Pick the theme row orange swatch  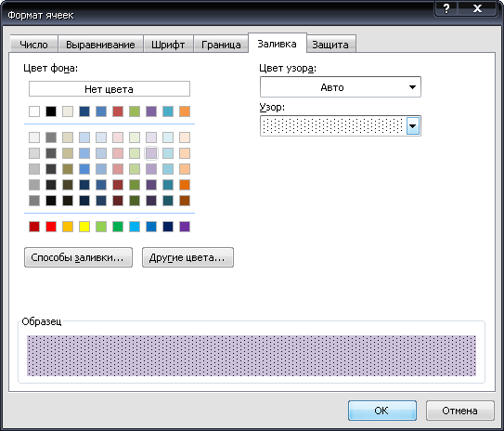(185, 111)
